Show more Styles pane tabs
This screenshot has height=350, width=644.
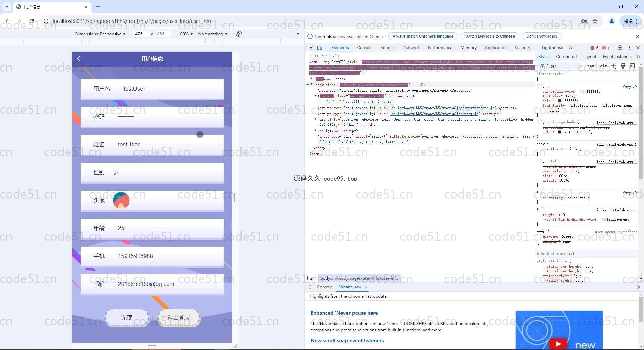coord(638,57)
